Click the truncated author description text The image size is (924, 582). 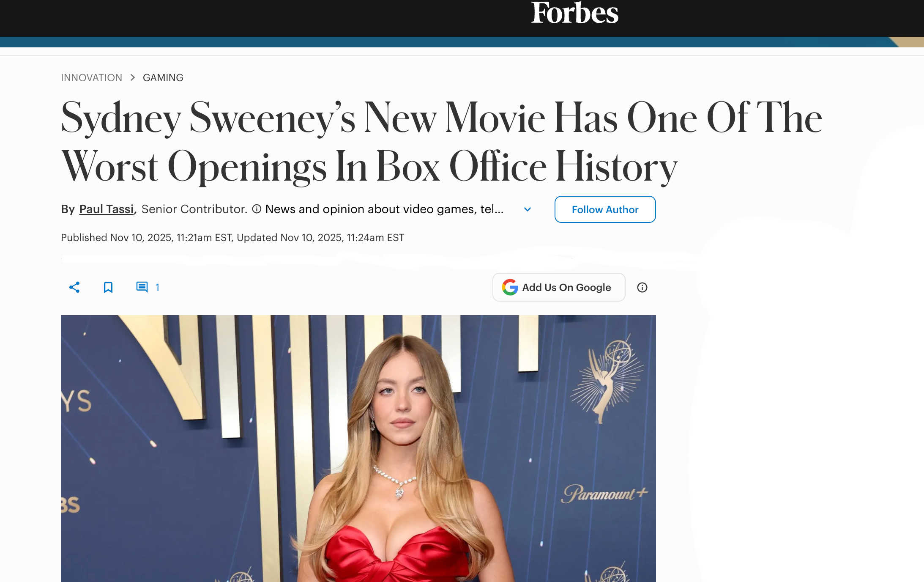click(384, 209)
